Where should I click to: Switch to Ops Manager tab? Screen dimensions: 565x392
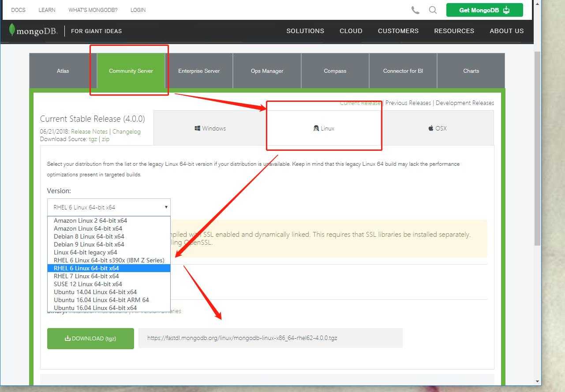(267, 71)
